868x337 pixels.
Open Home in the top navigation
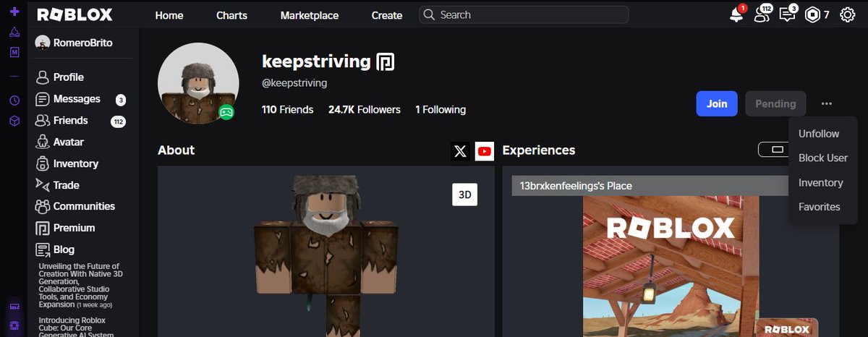coord(169,15)
